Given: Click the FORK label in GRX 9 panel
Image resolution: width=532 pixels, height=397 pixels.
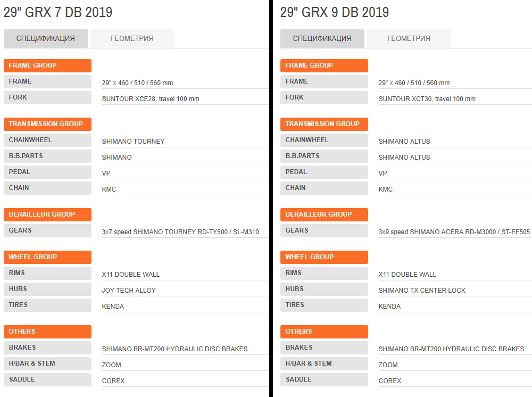Looking at the screenshot, I should click(x=324, y=97).
